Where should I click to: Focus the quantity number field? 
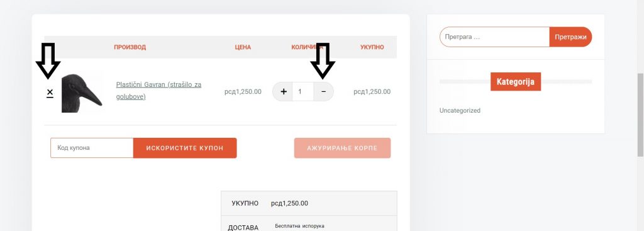click(303, 92)
